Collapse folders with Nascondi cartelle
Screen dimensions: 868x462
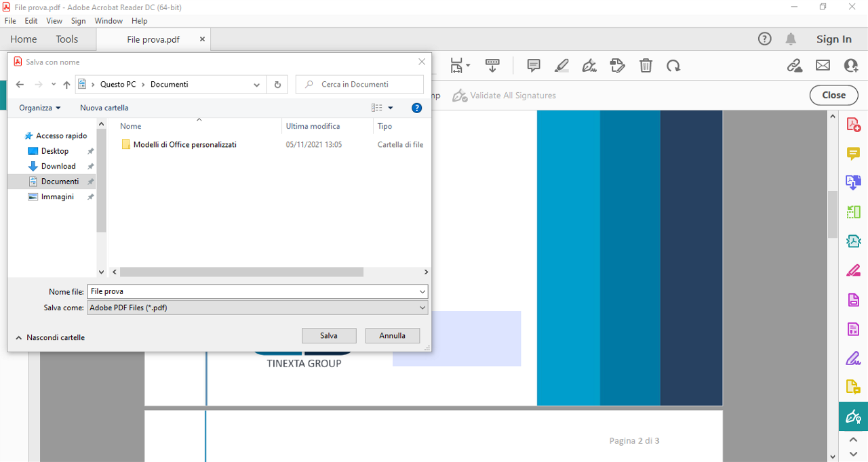click(50, 337)
